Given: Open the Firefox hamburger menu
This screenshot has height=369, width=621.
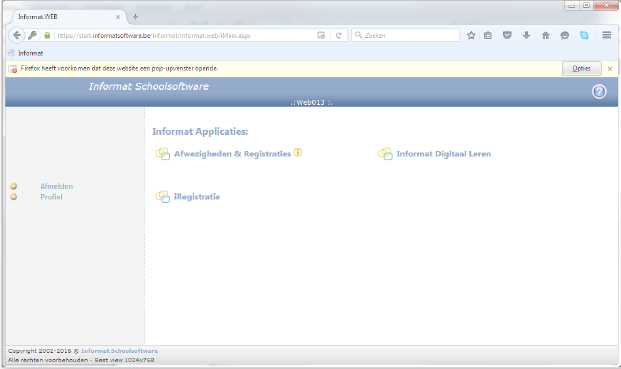Looking at the screenshot, I should coord(606,35).
